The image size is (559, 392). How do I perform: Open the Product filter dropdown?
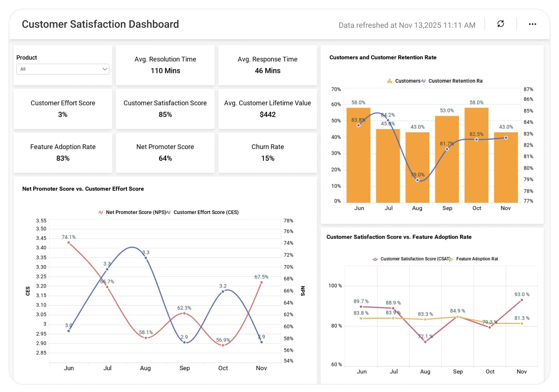click(x=63, y=69)
